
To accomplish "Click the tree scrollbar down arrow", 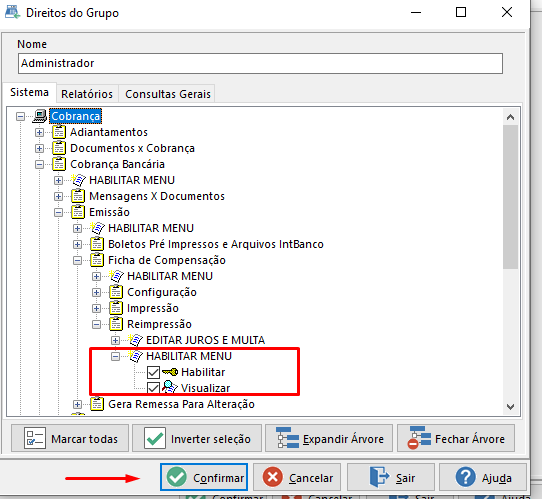I will point(510,406).
